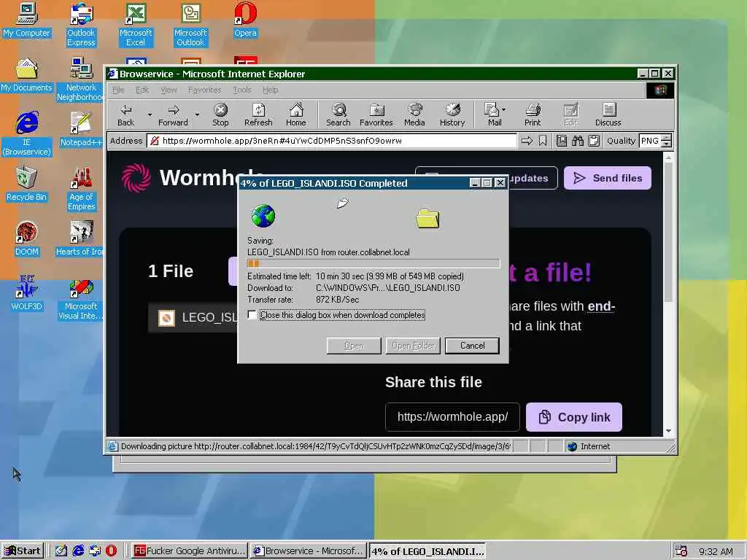
Task: Select the WOLF3D desktop shortcut
Action: coord(27,293)
